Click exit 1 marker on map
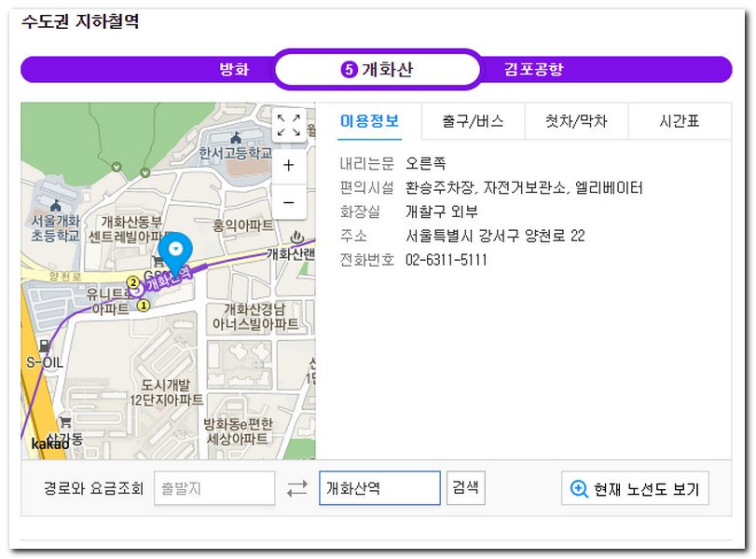This screenshot has width=756, height=559. tap(144, 305)
